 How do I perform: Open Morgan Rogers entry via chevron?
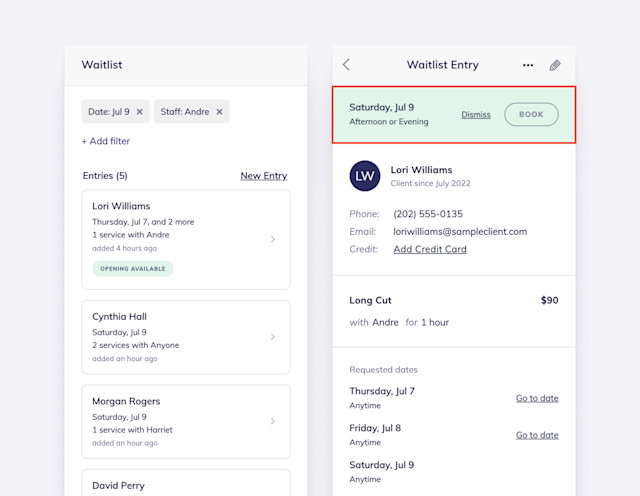tap(273, 421)
